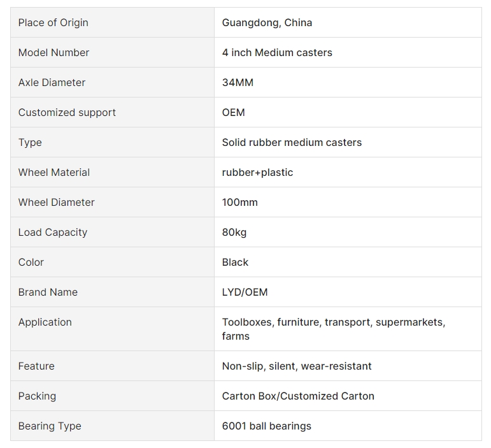This screenshot has height=448, width=491.
Task: Click the Axle Diameter 34MM value
Action: 238,82
